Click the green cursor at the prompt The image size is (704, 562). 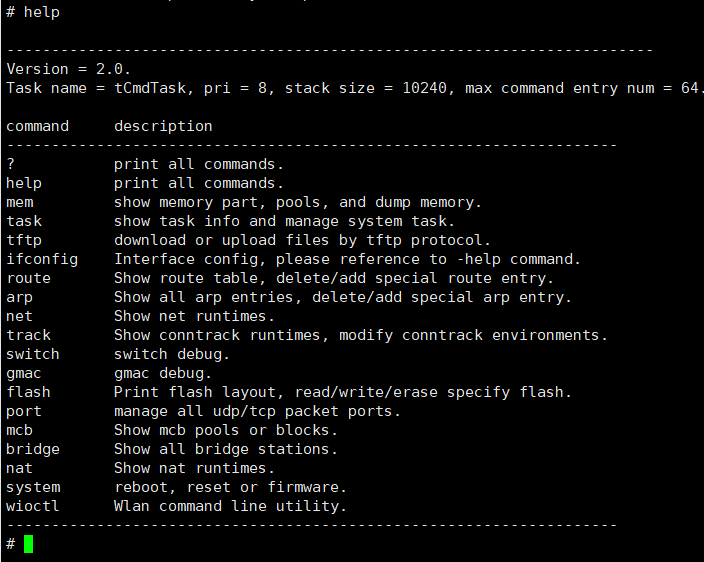tap(29, 544)
